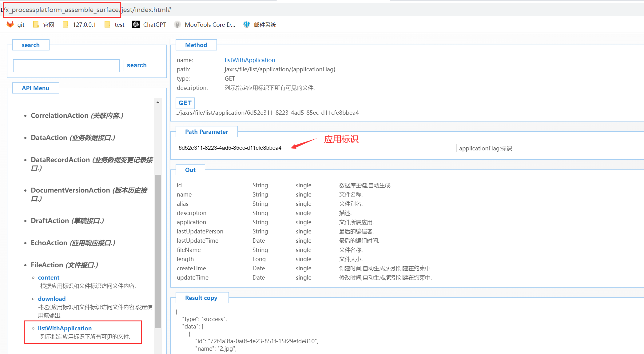This screenshot has height=354, width=644.
Task: Open the download API link
Action: (x=52, y=299)
